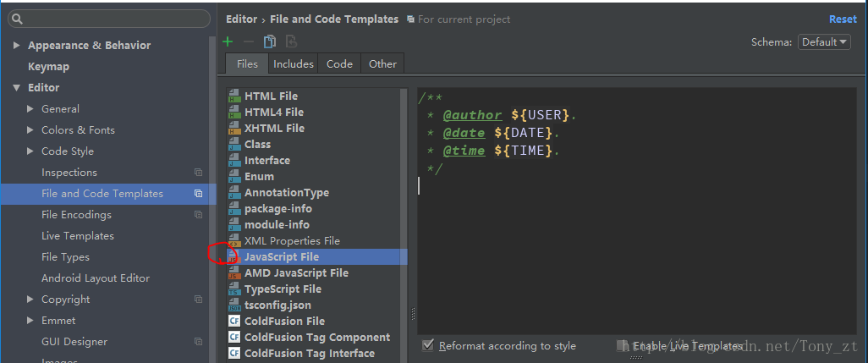Click the AMD JavaScript File icon

click(234, 272)
